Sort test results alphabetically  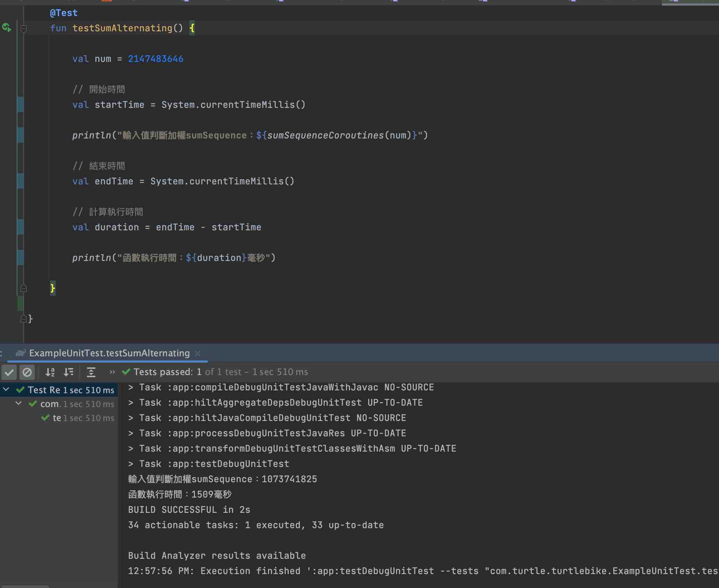coord(50,372)
